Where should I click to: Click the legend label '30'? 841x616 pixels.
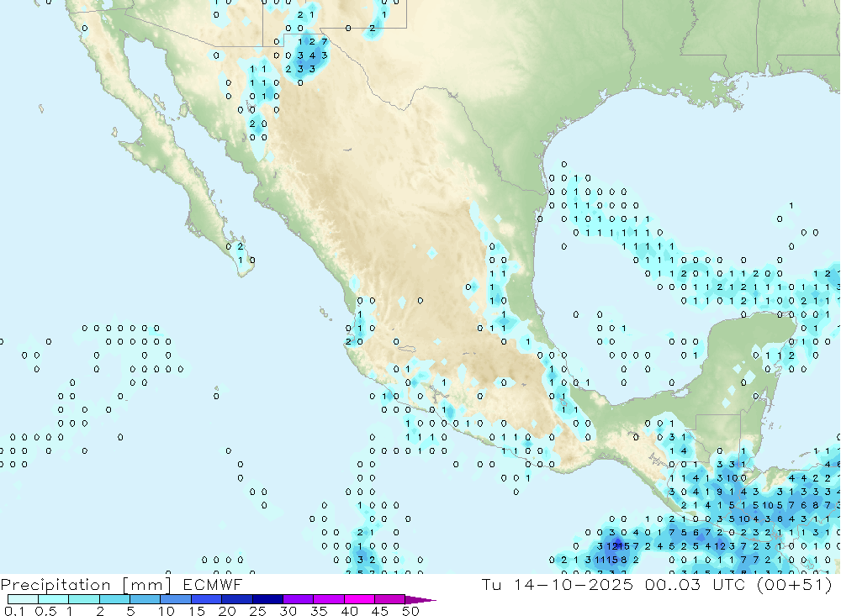[288, 611]
